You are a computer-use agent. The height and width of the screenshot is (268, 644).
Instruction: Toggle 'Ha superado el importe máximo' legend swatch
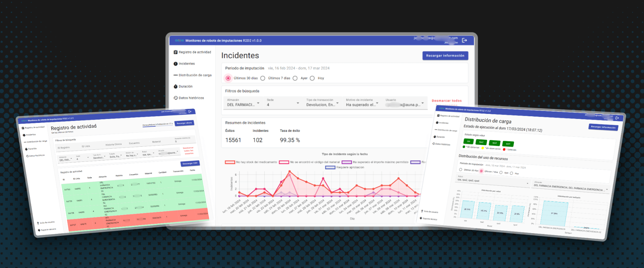pos(346,162)
